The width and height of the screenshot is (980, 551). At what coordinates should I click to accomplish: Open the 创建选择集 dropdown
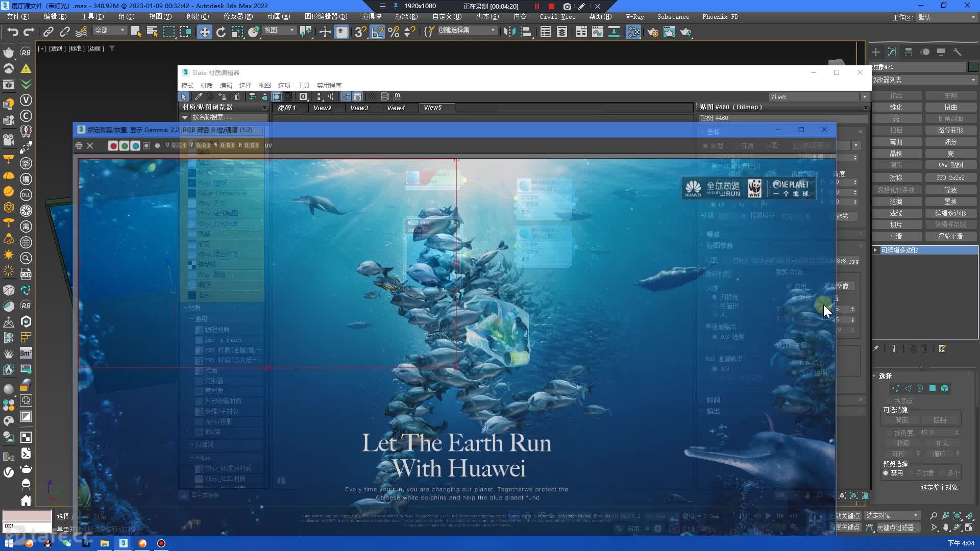click(x=467, y=30)
